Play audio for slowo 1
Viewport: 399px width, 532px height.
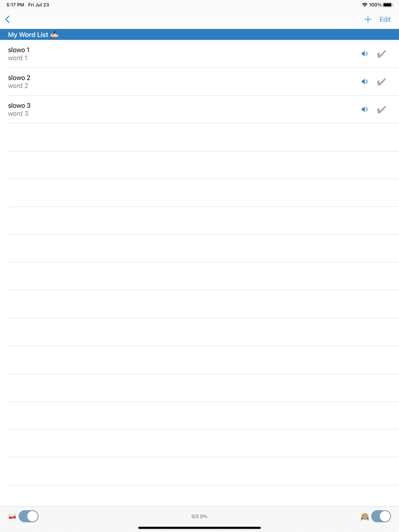coord(365,54)
